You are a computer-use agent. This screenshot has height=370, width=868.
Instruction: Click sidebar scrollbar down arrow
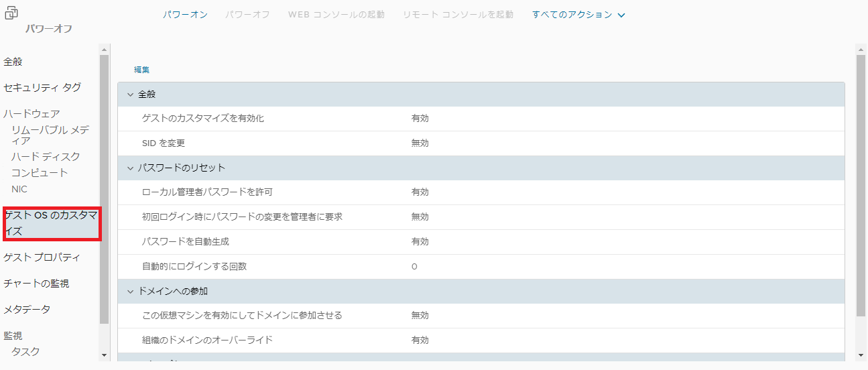tap(104, 355)
